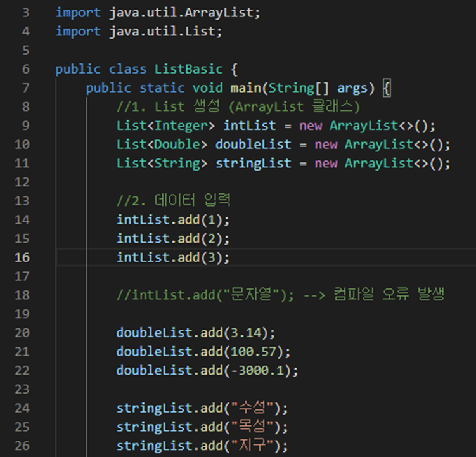Click 'intList.add(1);' statement
The width and height of the screenshot is (476, 457).
(x=173, y=220)
